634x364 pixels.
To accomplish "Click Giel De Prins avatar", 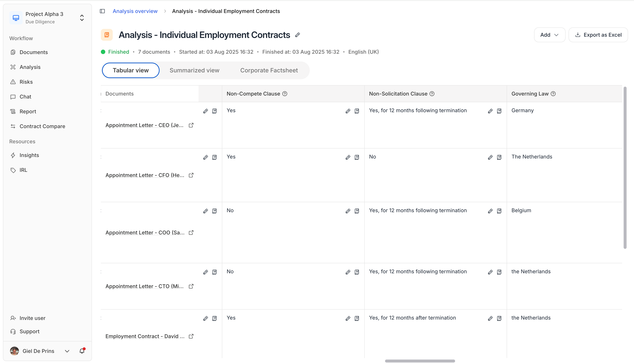I will 14,351.
